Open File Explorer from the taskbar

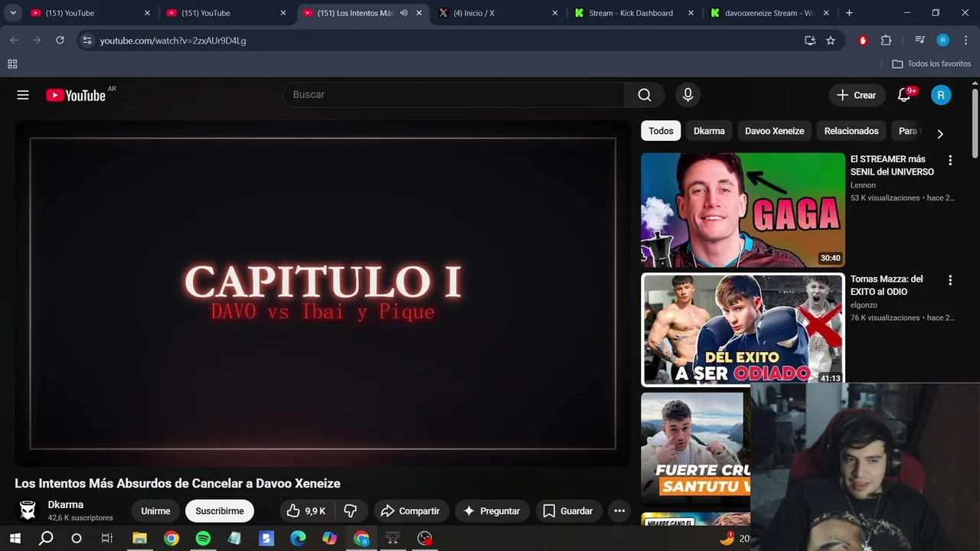point(139,538)
